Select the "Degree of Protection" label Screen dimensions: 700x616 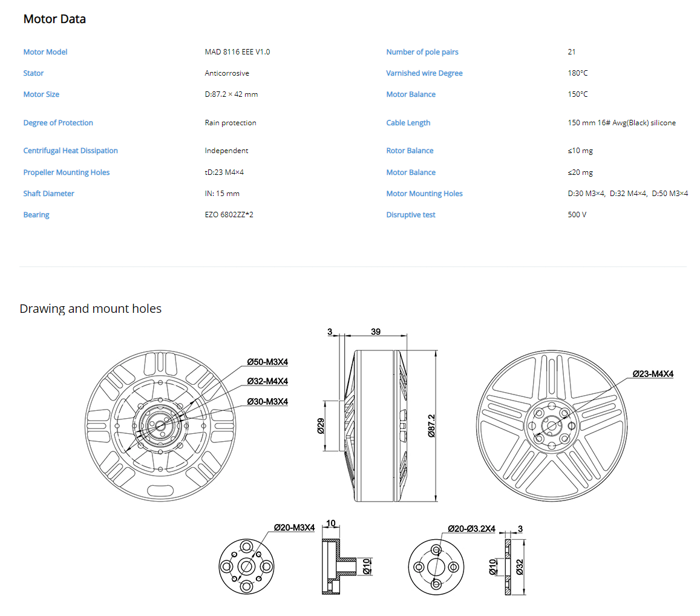point(58,123)
